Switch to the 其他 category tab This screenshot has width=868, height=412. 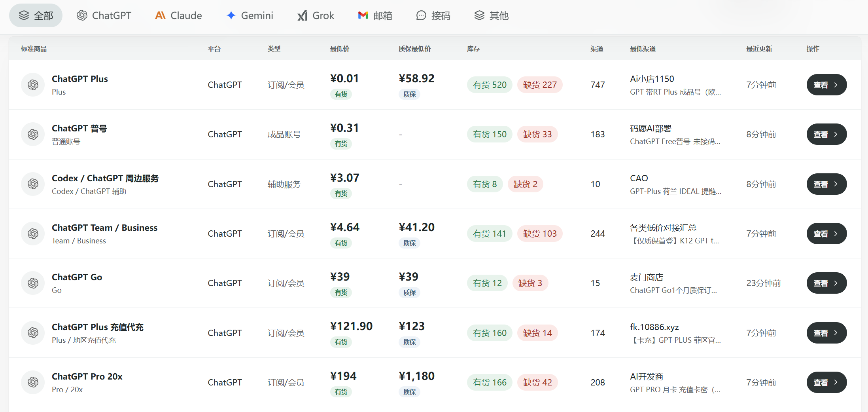coord(491,15)
